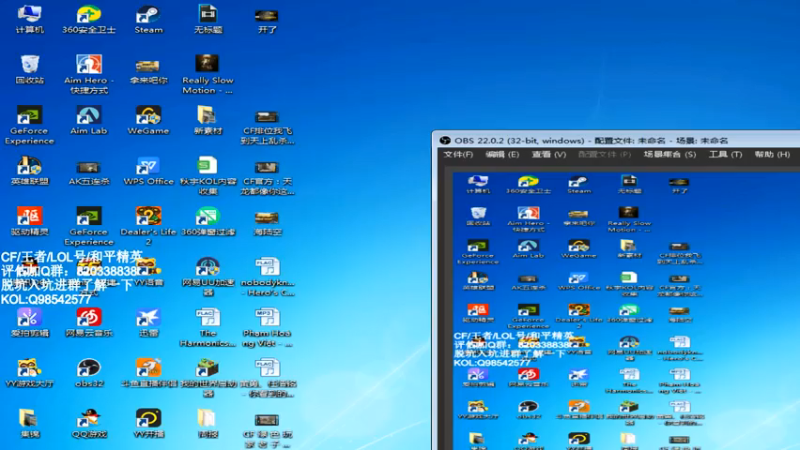Click inside the OBS preview canvas
This screenshot has width=800, height=450.
pos(626,311)
